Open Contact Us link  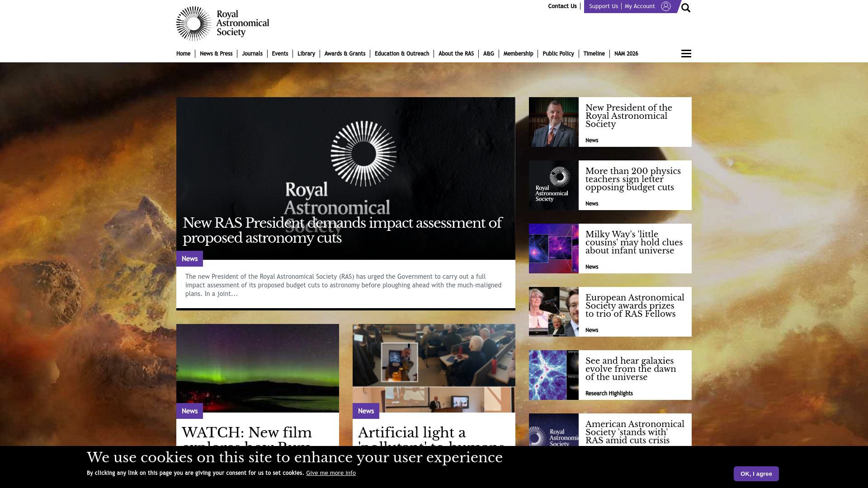point(562,6)
